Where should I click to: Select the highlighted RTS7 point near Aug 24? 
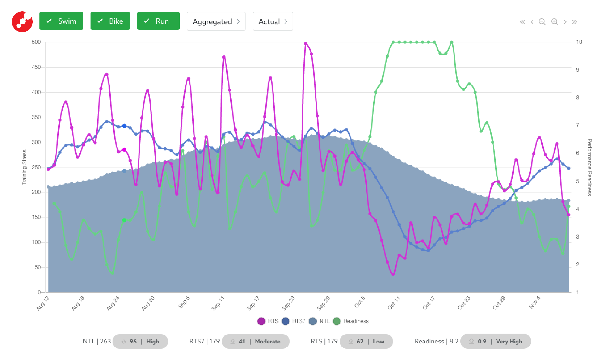[x=124, y=126]
